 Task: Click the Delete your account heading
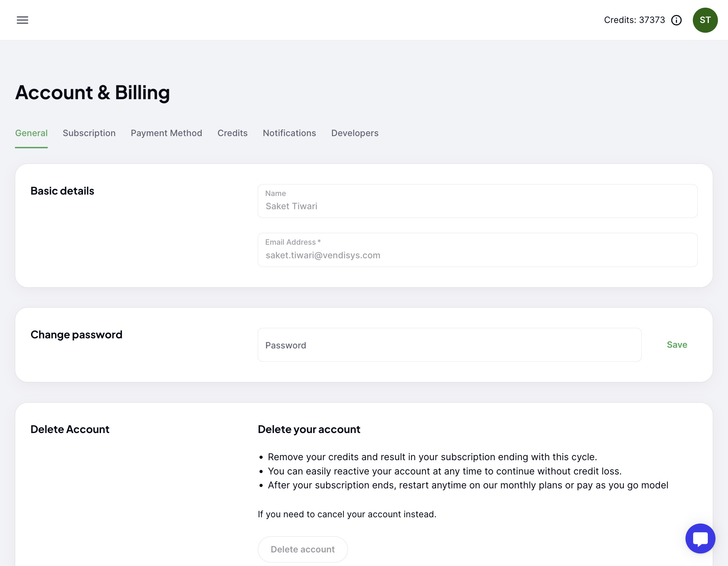tap(309, 430)
